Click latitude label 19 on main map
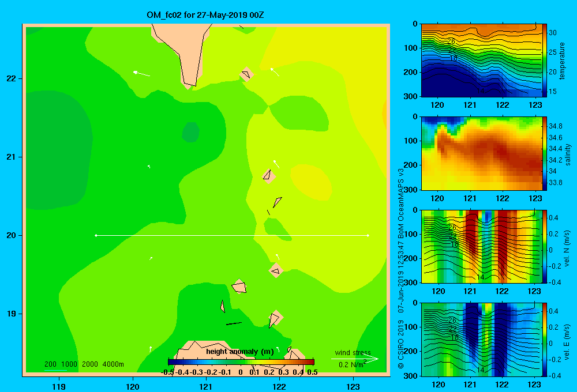 12,314
